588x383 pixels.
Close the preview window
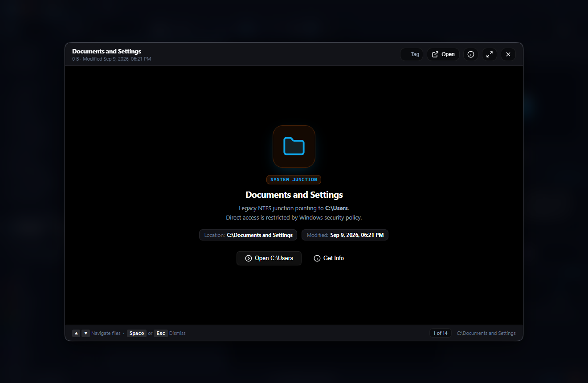(x=508, y=54)
